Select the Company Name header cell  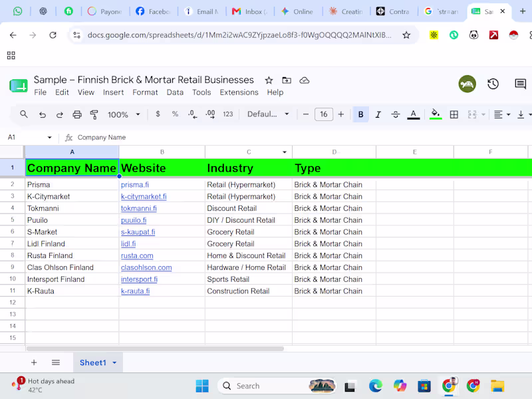[x=72, y=168]
